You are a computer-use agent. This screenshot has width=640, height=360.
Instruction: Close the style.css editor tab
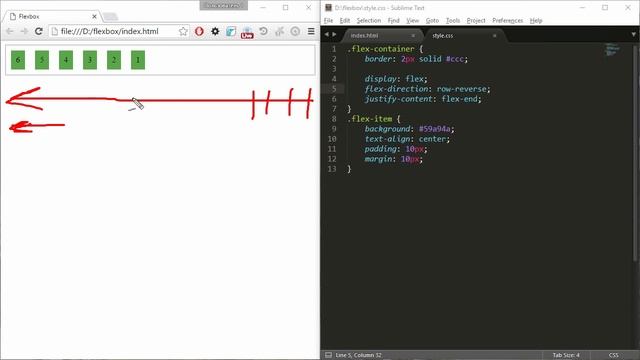(x=494, y=36)
